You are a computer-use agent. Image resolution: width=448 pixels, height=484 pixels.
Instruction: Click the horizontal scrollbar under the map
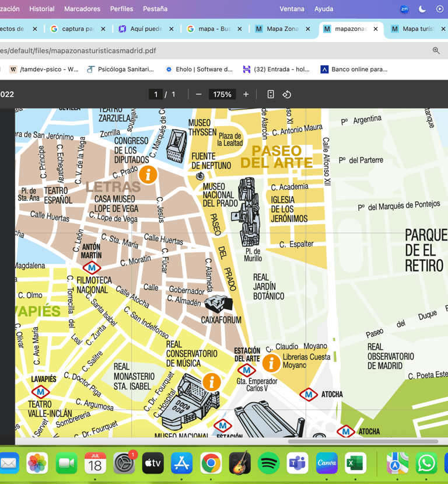click(363, 441)
